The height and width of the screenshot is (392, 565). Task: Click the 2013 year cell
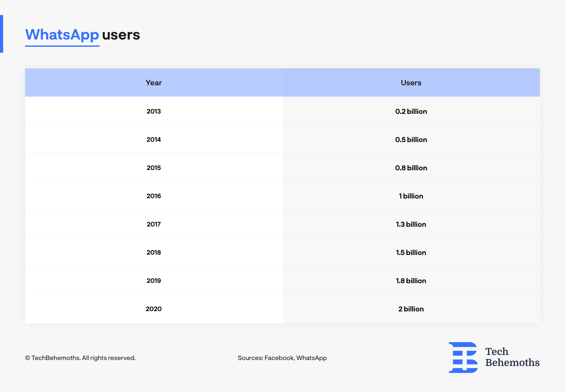[x=154, y=111]
